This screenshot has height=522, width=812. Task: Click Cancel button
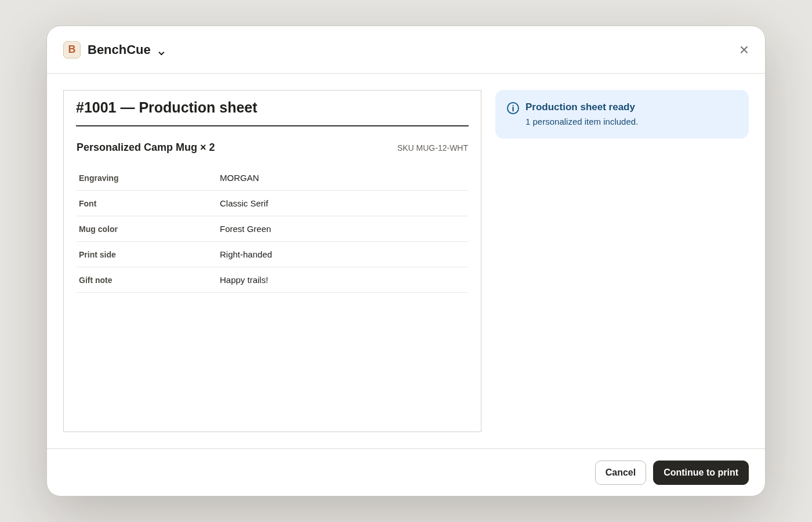[621, 473]
